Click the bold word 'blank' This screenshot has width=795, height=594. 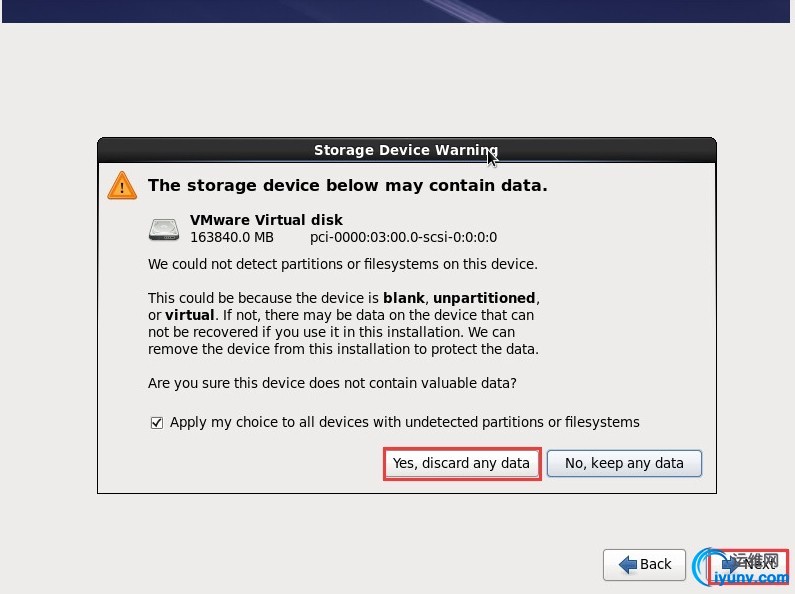[x=403, y=298]
